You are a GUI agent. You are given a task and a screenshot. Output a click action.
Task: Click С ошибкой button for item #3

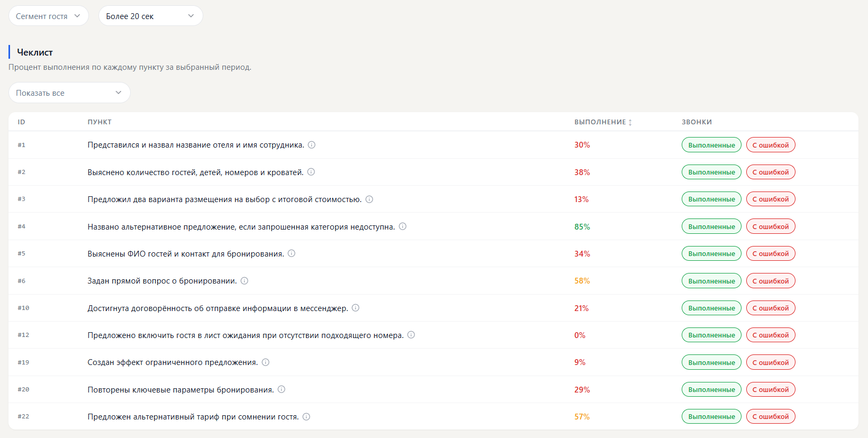coord(771,199)
